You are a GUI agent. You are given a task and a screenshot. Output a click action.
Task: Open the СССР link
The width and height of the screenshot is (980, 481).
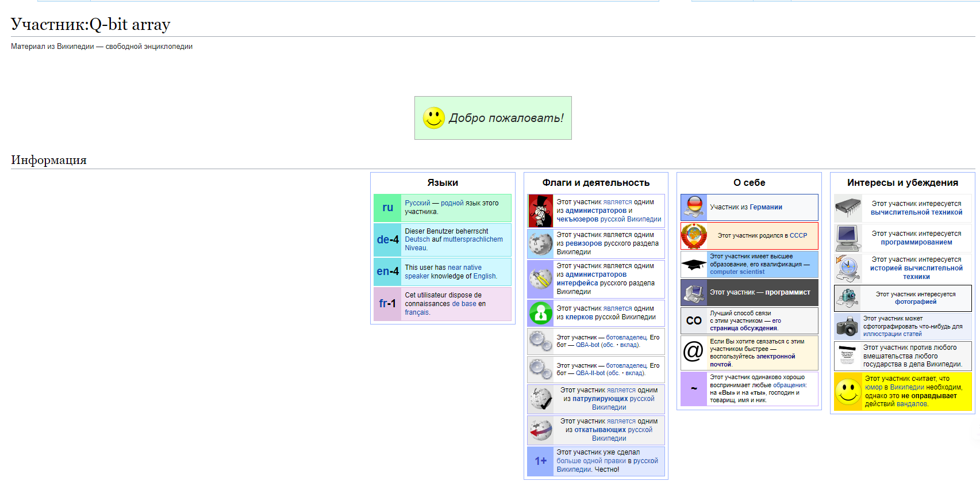click(798, 235)
